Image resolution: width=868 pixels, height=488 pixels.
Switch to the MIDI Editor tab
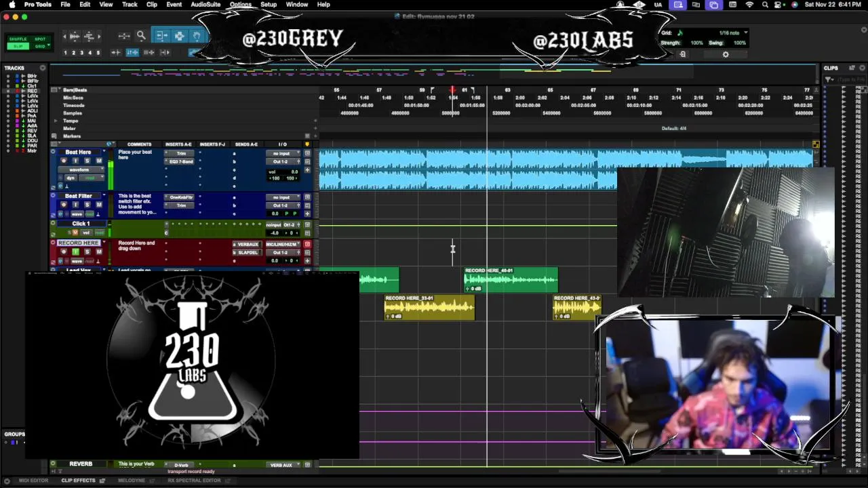33,481
